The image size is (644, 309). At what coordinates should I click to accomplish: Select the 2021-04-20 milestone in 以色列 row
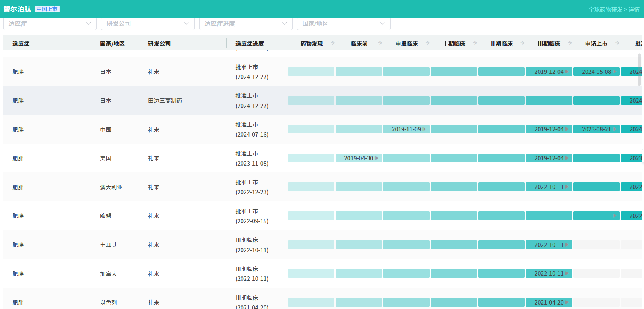549,303
